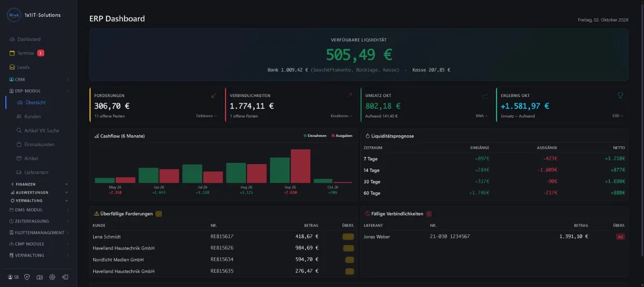
Task: Expand the AUSWERTUNGEN submenu
Action: coord(39,192)
